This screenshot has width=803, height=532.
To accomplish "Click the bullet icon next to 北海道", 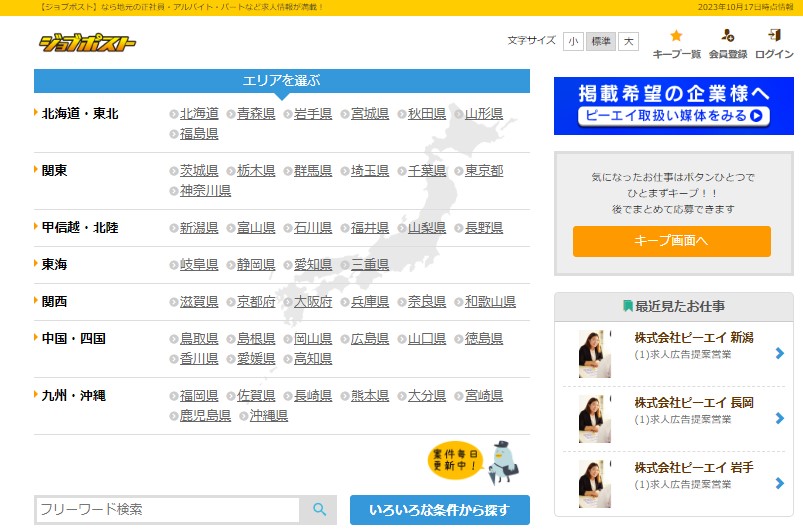I will point(174,114).
